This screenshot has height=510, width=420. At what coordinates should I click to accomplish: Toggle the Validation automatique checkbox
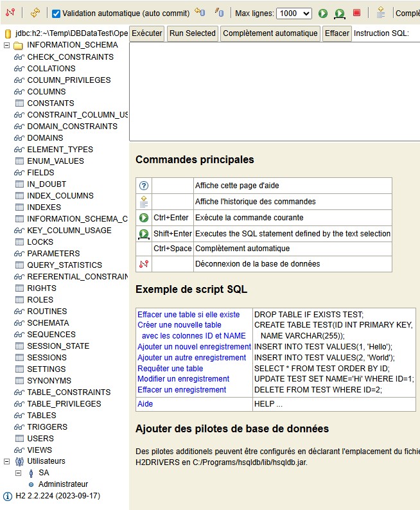56,13
